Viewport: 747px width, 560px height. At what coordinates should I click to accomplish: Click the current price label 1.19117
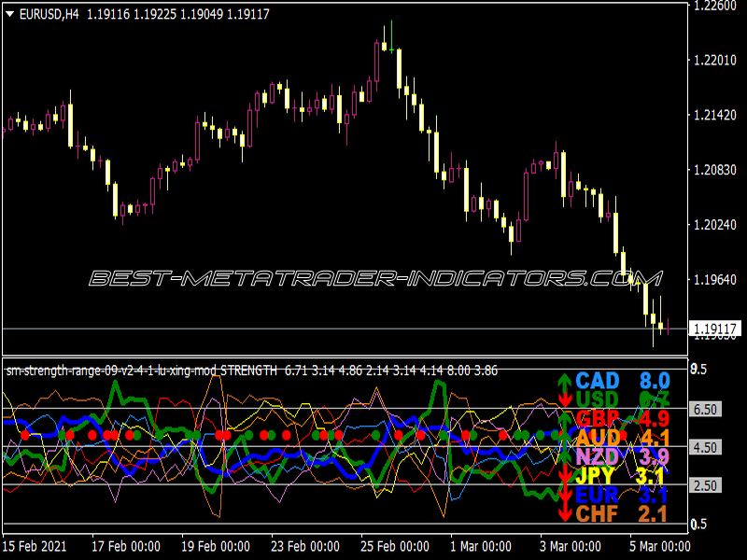pos(715,329)
